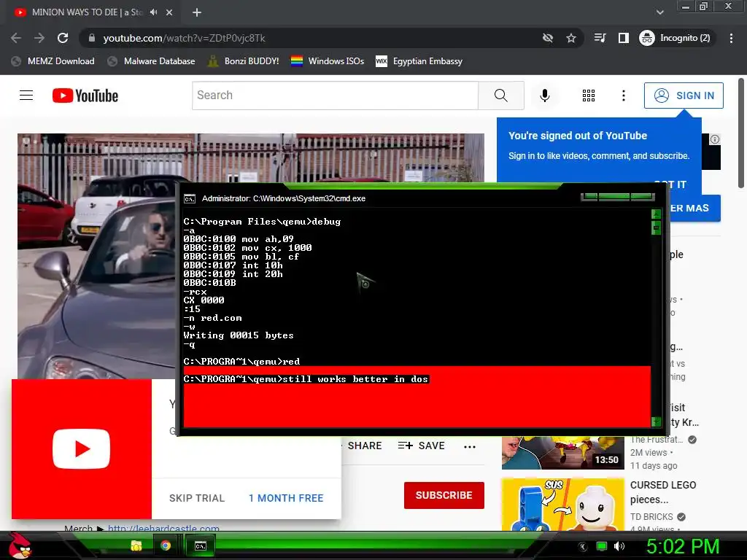
Task: Open the Malware Database bookmark
Action: point(152,61)
